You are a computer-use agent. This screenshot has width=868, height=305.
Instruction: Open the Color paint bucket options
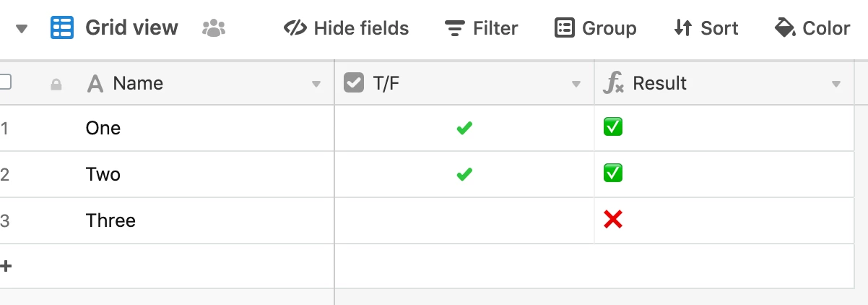point(812,28)
